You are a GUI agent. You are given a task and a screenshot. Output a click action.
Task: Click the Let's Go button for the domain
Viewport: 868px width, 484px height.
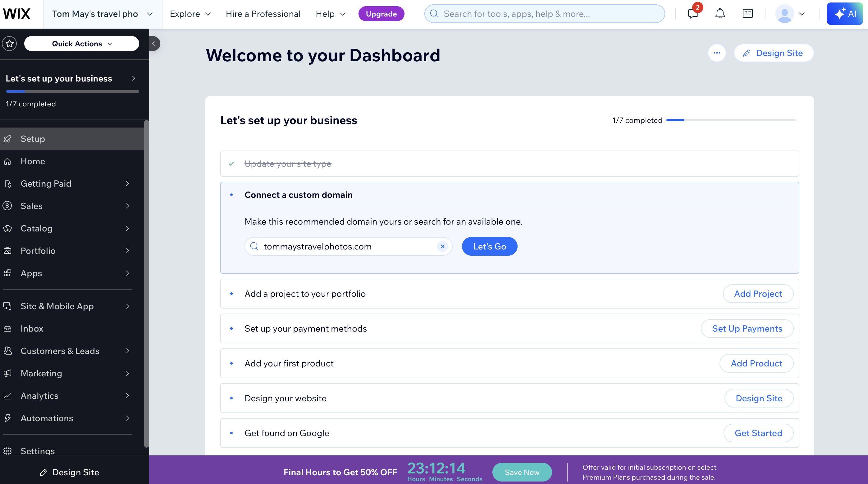(489, 246)
